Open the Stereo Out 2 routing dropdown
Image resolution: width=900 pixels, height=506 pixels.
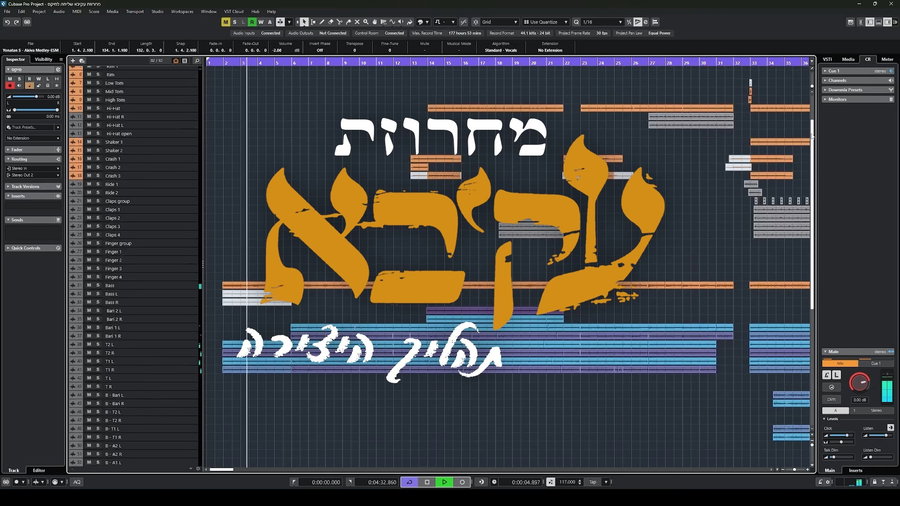(33, 175)
